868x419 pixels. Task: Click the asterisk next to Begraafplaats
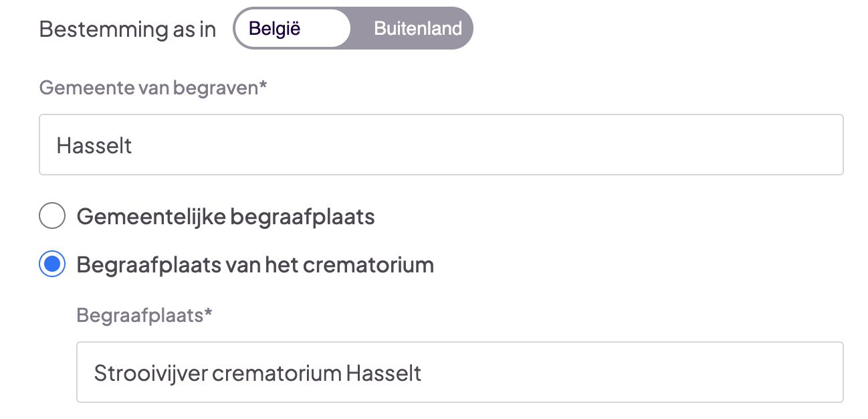206,315
